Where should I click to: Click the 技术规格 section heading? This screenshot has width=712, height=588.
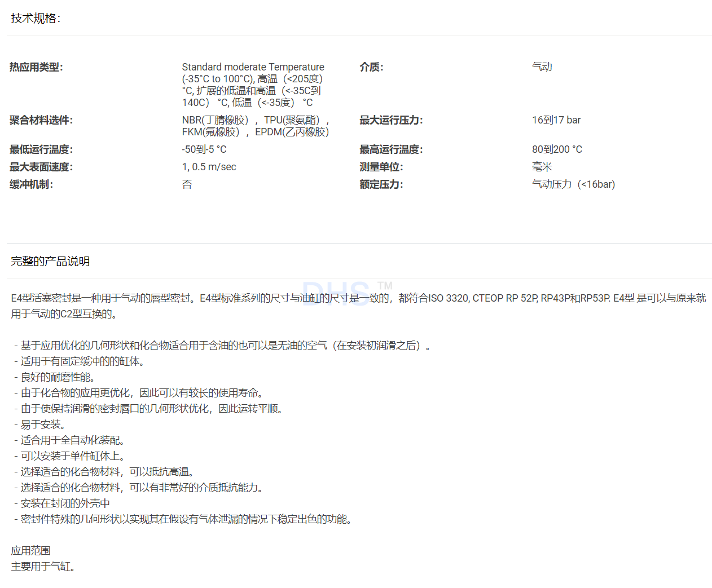tap(36, 19)
